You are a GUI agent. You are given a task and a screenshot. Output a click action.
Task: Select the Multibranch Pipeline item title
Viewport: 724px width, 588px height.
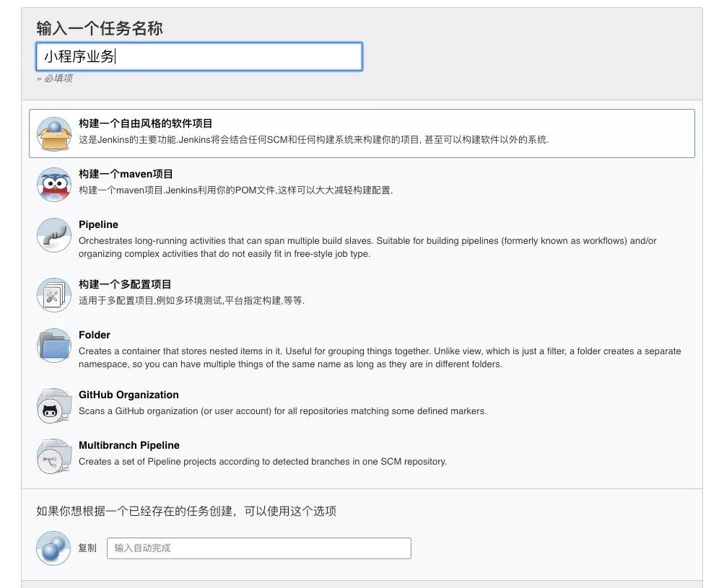128,445
